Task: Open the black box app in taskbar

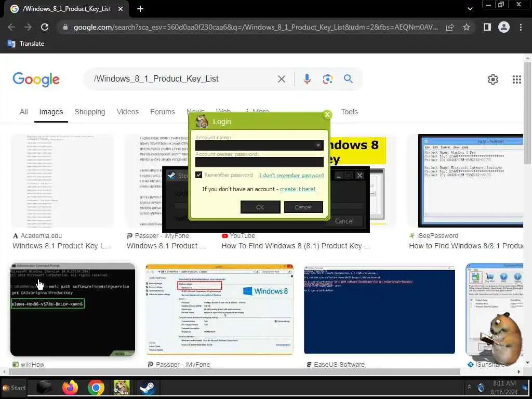Action: [44, 388]
